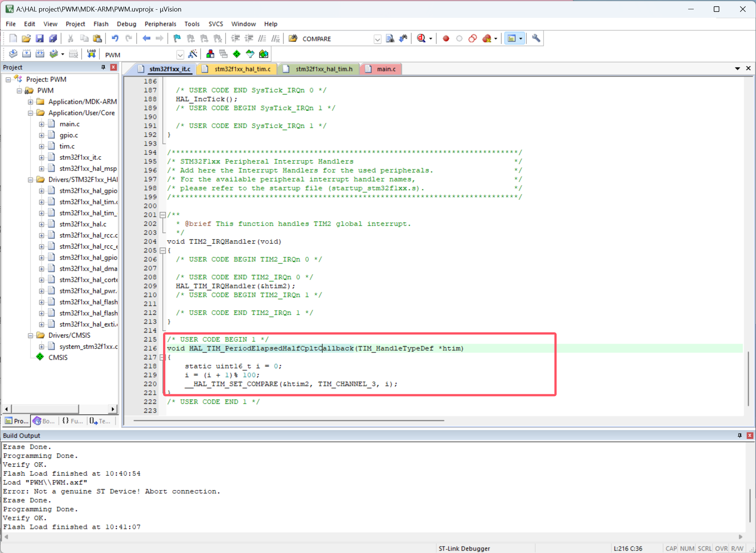Collapse the Drivers/CMSIS folder
Image resolution: width=756 pixels, height=553 pixels.
(x=31, y=335)
